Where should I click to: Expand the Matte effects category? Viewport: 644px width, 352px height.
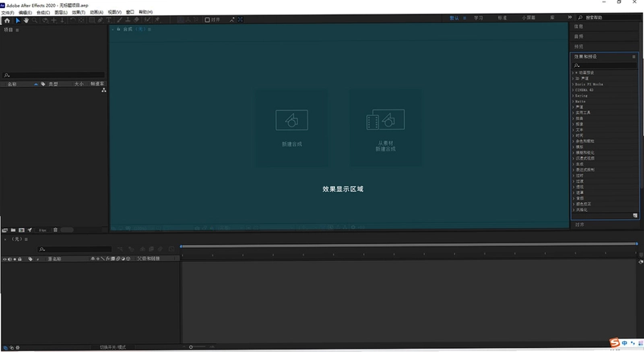573,101
